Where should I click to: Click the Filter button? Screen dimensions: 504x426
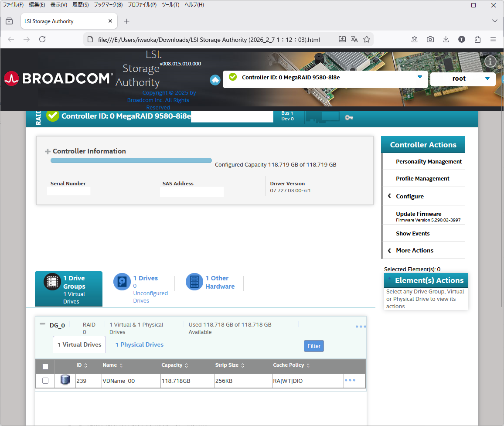pos(314,346)
